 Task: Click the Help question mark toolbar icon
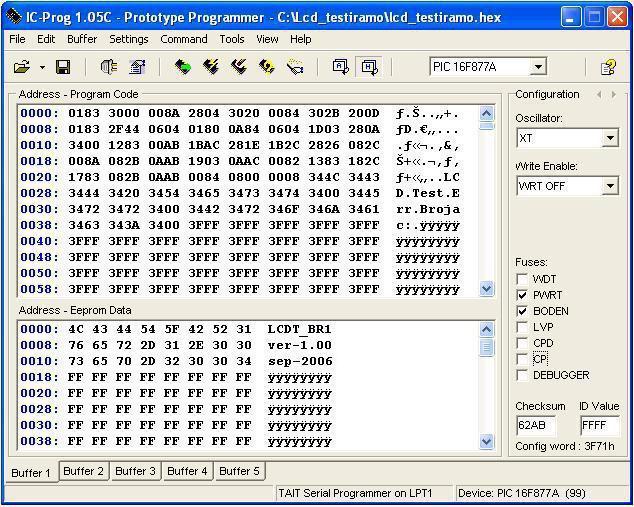pos(608,67)
